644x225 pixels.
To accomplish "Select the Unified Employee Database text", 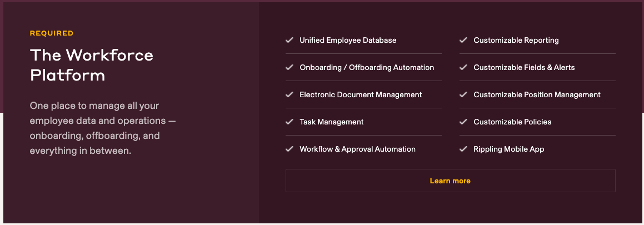I will coord(348,41).
